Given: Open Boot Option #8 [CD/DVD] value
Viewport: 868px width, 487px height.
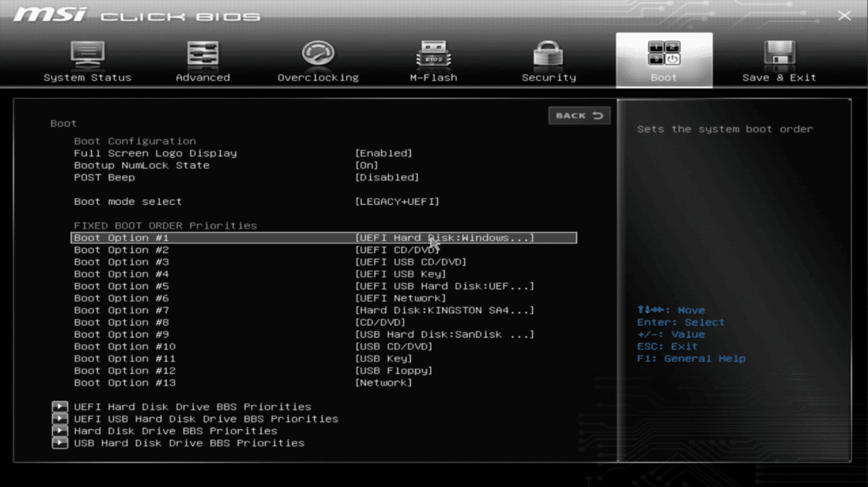Looking at the screenshot, I should coord(380,322).
